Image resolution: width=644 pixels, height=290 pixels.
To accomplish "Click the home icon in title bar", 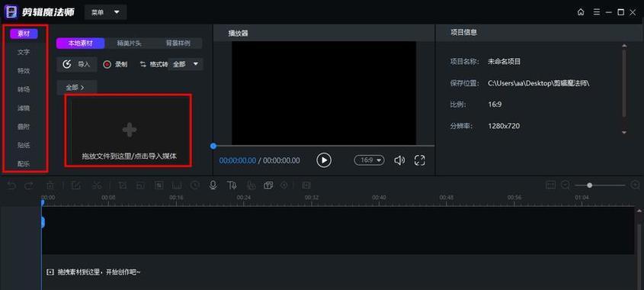I will pos(581,12).
